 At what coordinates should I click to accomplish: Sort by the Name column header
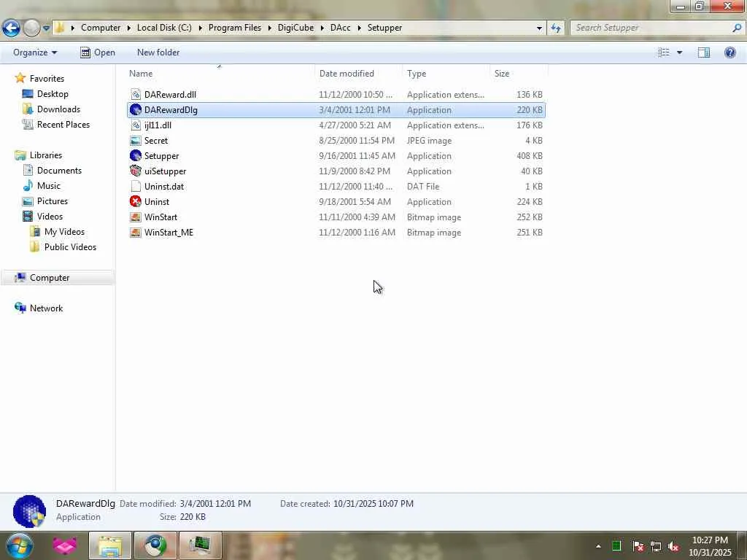click(141, 74)
